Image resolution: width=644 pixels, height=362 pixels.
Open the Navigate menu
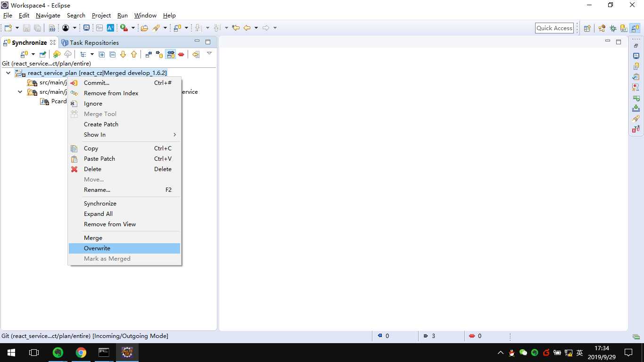[48, 16]
